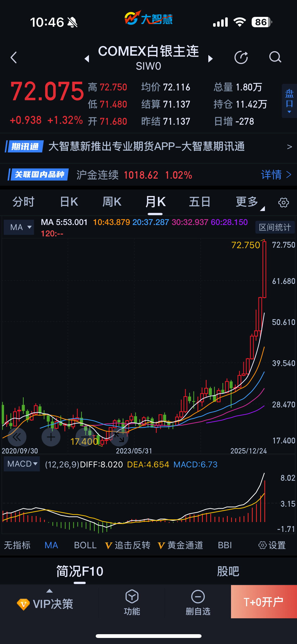Click the chart scroll-left double arrow
The image size is (297, 644).
17,437
